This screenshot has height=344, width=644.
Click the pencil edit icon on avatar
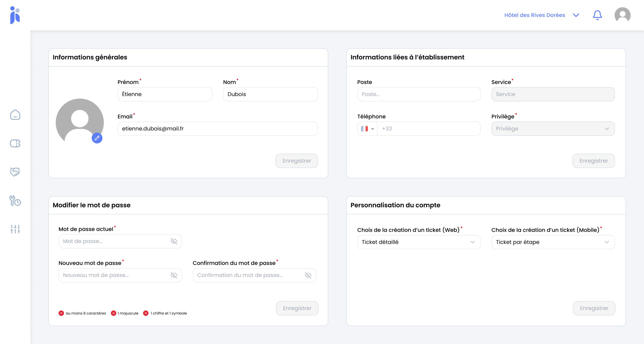[97, 138]
